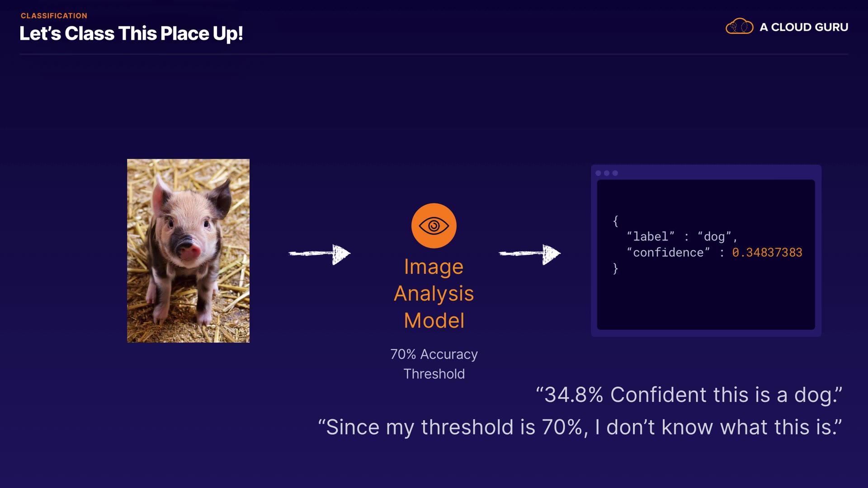
Task: Click the closing curly brace in JSON
Action: click(x=615, y=268)
